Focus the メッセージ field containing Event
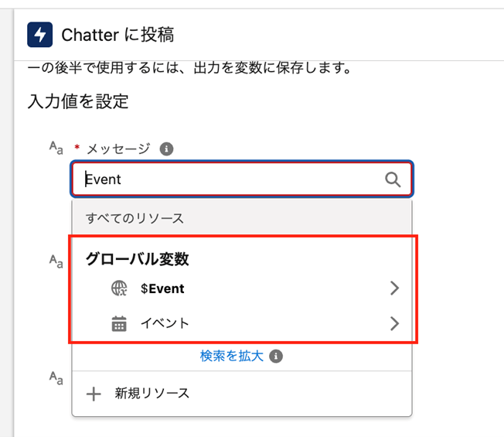The image size is (504, 437). click(232, 179)
